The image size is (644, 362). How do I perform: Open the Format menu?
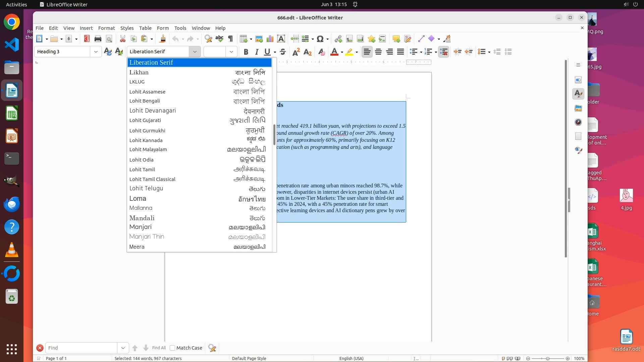[x=106, y=28]
